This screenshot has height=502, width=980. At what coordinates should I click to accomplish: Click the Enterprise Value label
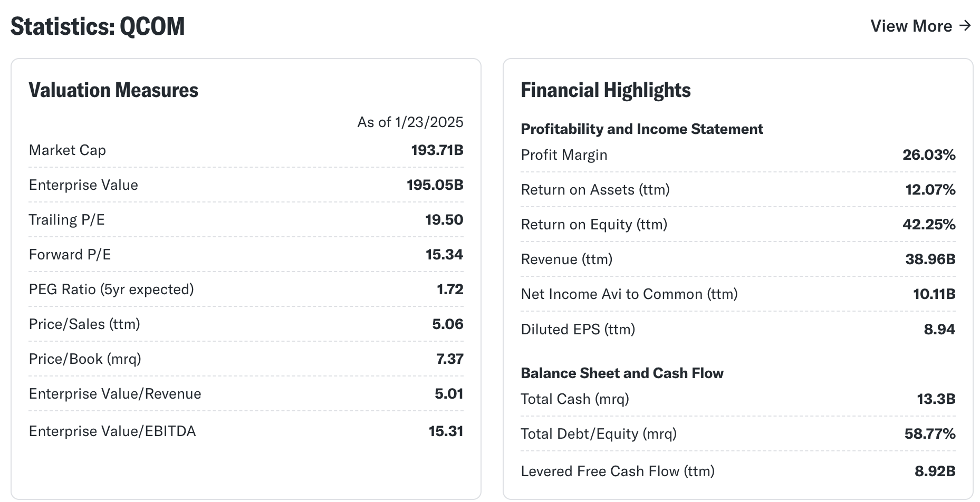(83, 185)
